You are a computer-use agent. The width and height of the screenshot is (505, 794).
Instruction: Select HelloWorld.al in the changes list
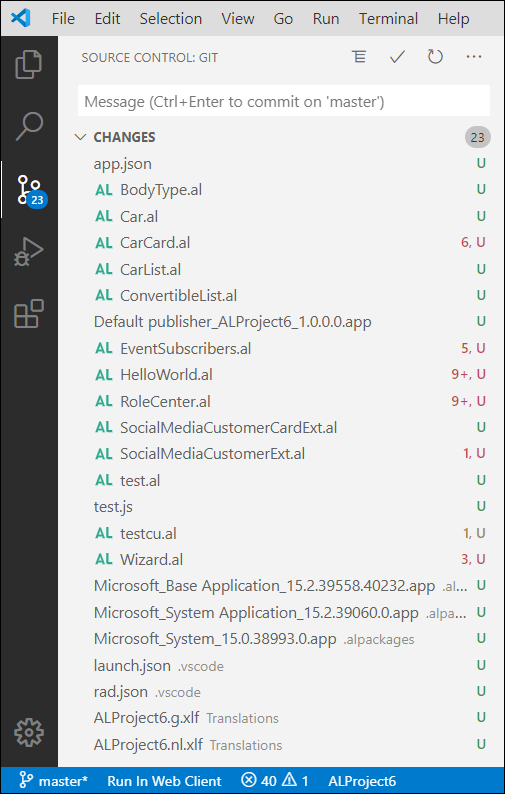(282, 375)
